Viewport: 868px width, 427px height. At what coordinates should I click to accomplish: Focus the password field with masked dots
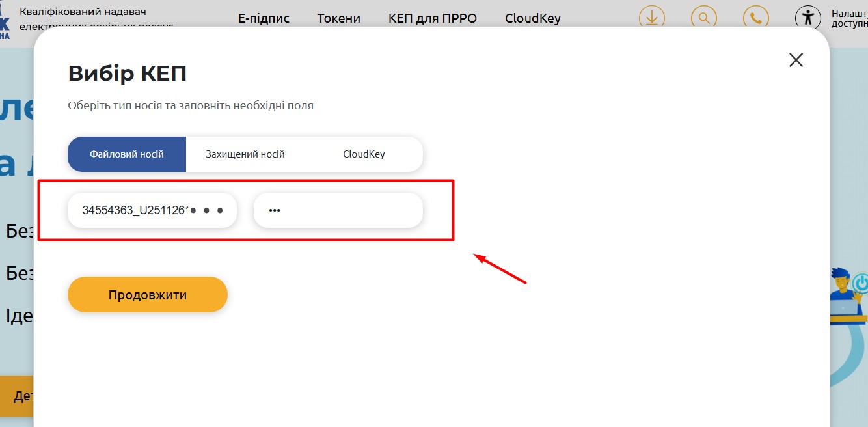[338, 210]
